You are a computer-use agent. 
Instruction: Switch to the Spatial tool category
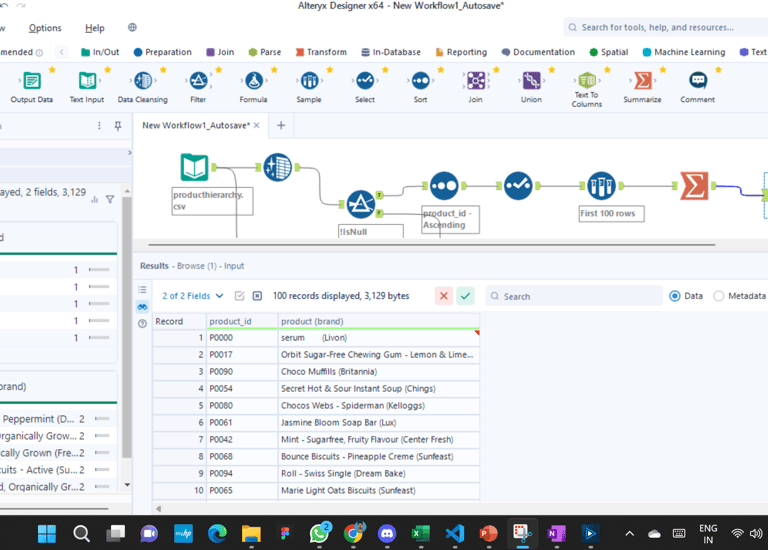point(608,52)
